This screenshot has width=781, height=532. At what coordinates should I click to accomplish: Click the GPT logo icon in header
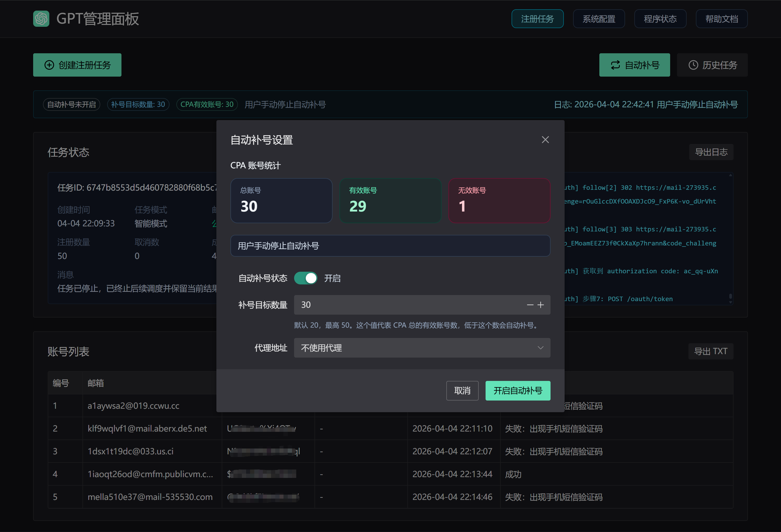pos(41,19)
